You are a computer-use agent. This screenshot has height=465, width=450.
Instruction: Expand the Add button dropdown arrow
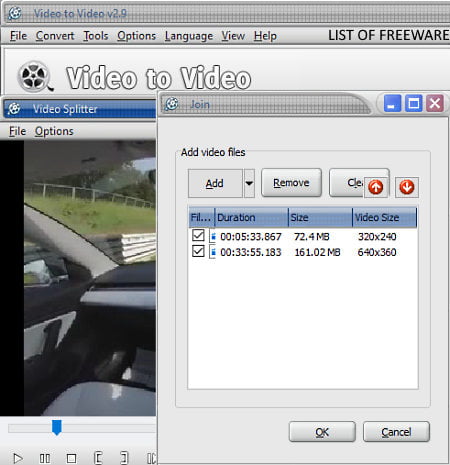[x=249, y=183]
